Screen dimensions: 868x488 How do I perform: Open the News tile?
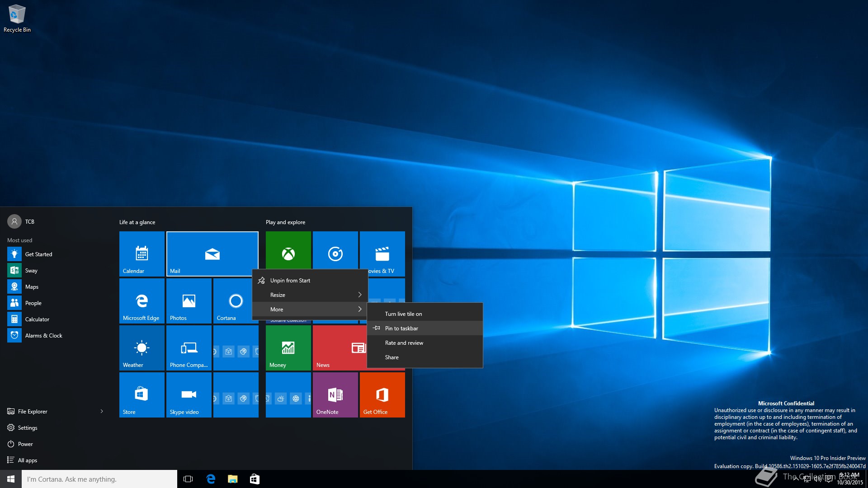coord(340,348)
